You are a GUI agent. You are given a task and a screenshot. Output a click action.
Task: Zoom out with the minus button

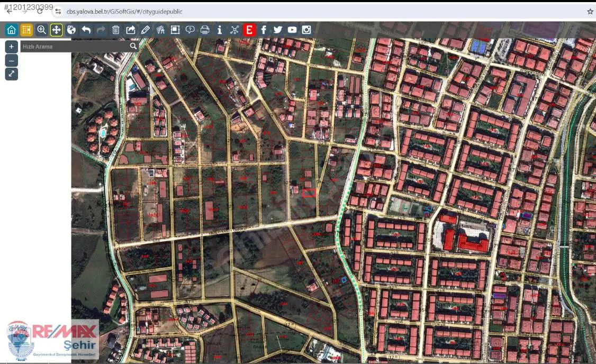(12, 60)
